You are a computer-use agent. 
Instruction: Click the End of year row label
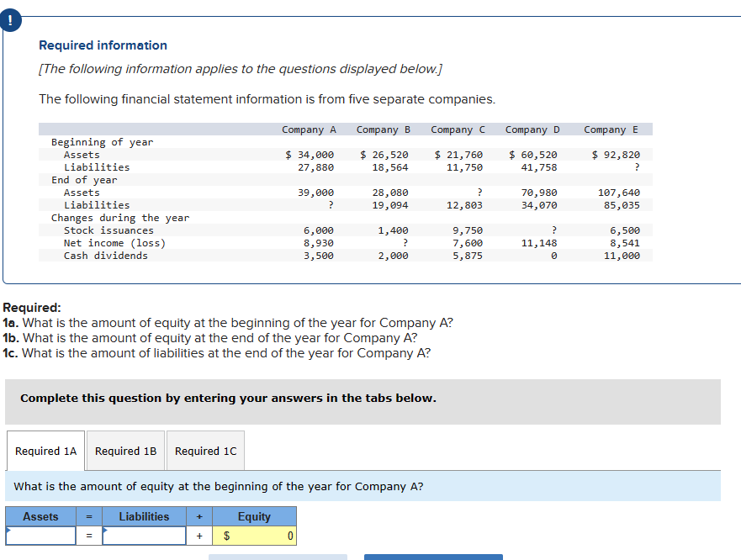click(84, 180)
